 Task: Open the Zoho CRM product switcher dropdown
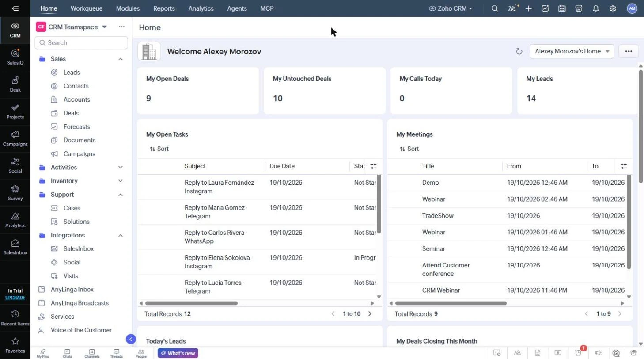pyautogui.click(x=451, y=8)
